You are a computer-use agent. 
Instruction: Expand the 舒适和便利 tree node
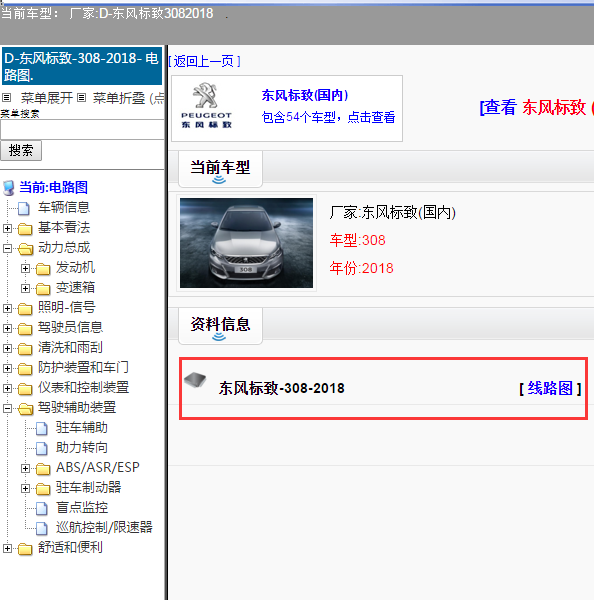point(7,548)
